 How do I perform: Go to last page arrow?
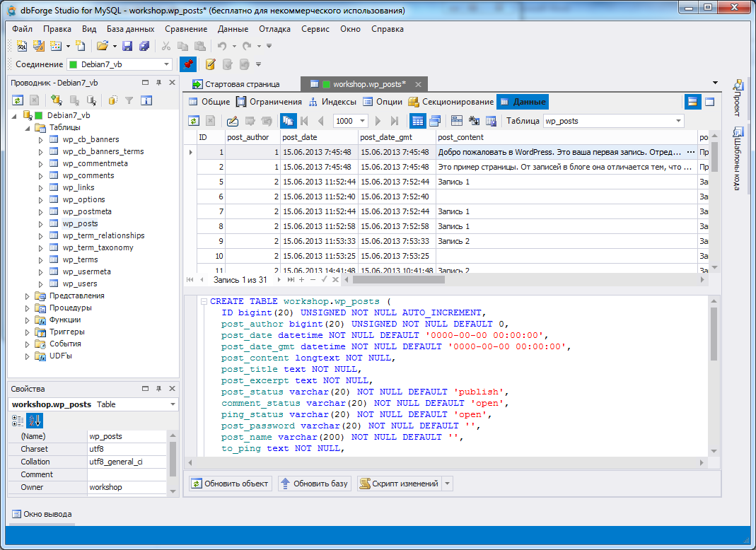pos(395,121)
